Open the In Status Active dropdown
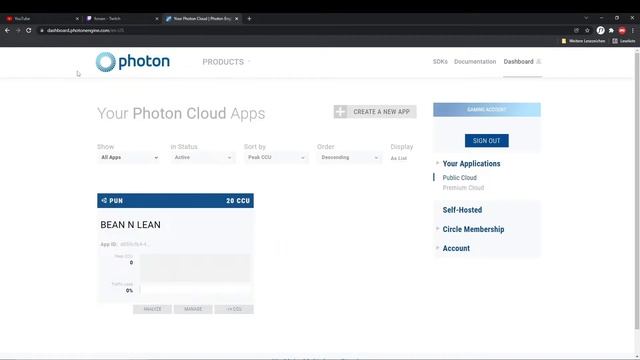This screenshot has width=640, height=360. coord(202,158)
